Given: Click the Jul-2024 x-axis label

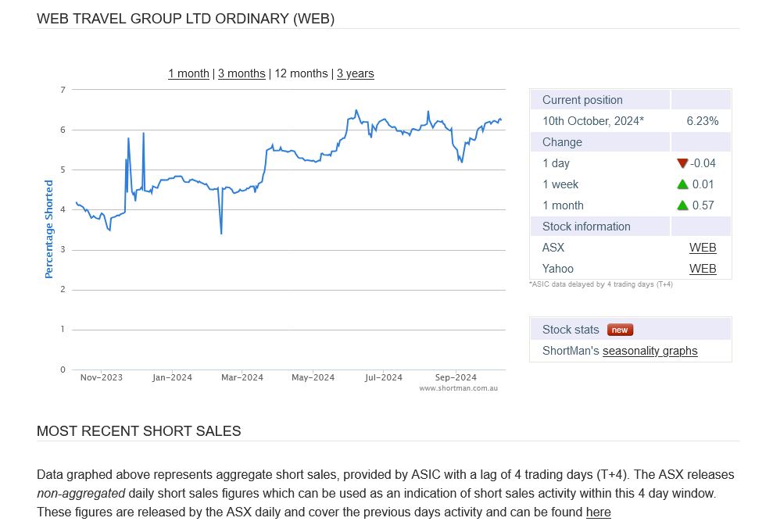Looking at the screenshot, I should coord(384,377).
